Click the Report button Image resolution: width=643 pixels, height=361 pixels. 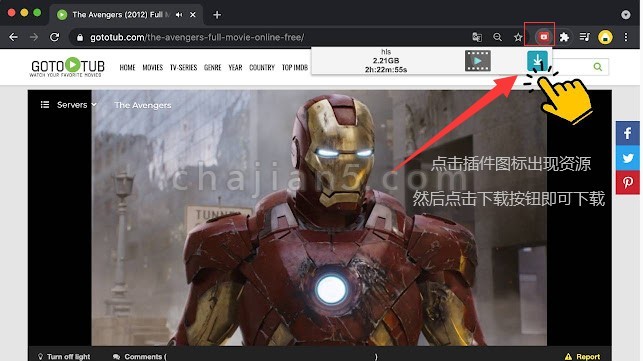pos(582,356)
